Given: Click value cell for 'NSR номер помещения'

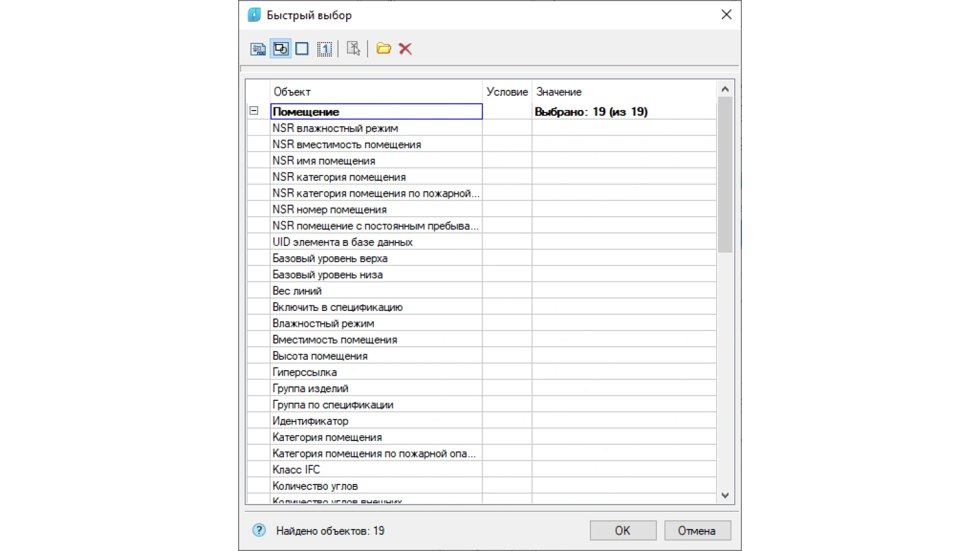Looking at the screenshot, I should (x=624, y=209).
